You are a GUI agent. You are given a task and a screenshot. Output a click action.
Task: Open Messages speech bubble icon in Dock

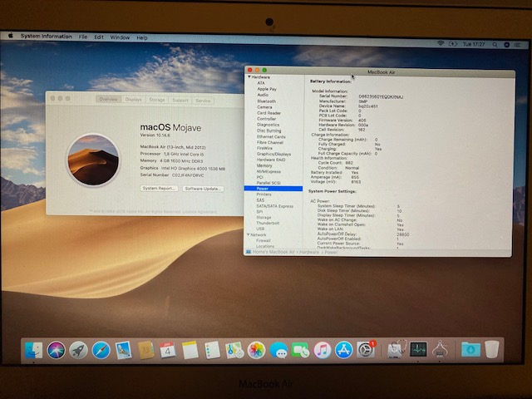[279, 351]
